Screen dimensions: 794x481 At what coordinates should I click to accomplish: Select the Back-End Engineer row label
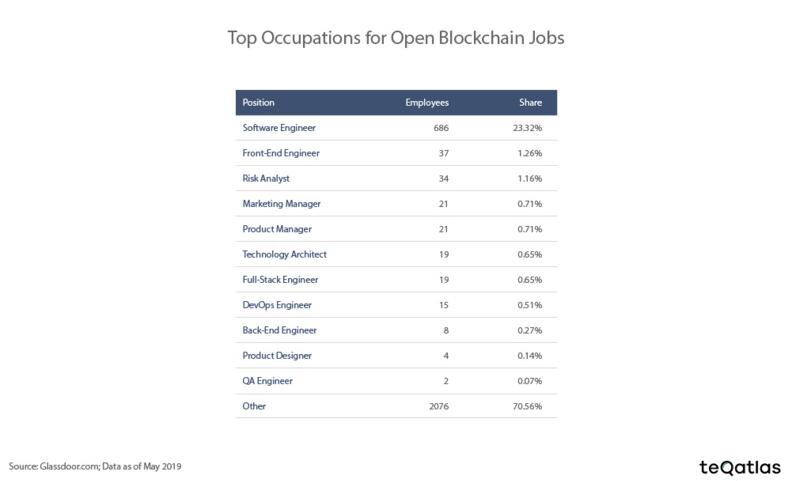click(x=280, y=330)
